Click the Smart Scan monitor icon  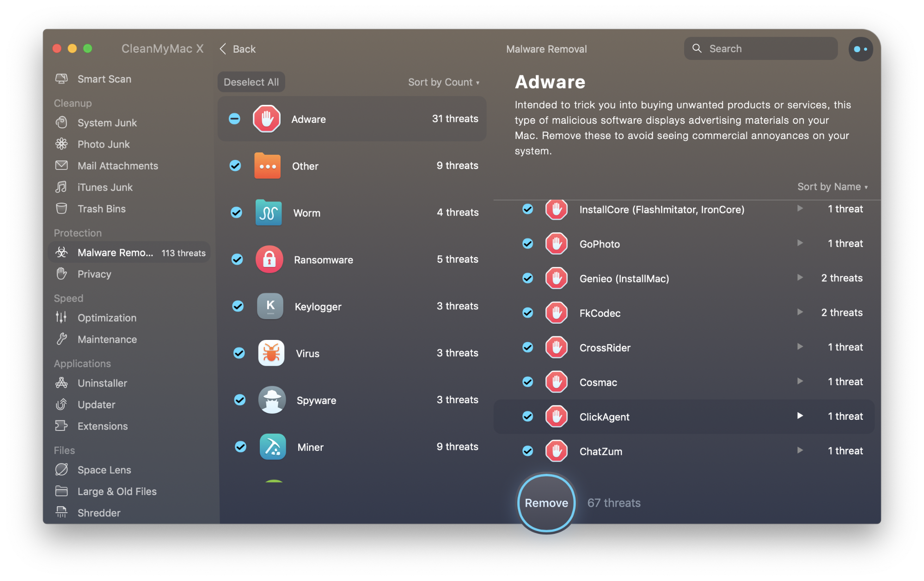(61, 79)
